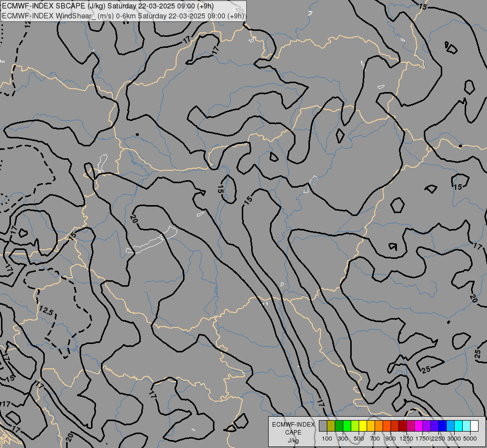Click the '500' legend tick label
Viewport: 487px width, 448px height.
[x=359, y=439]
